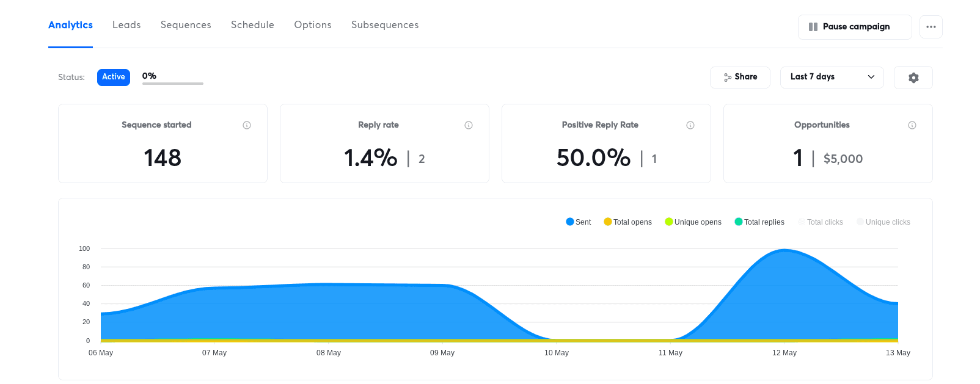Toggle the Unique opens legend series
980x384 pixels.
(x=693, y=222)
